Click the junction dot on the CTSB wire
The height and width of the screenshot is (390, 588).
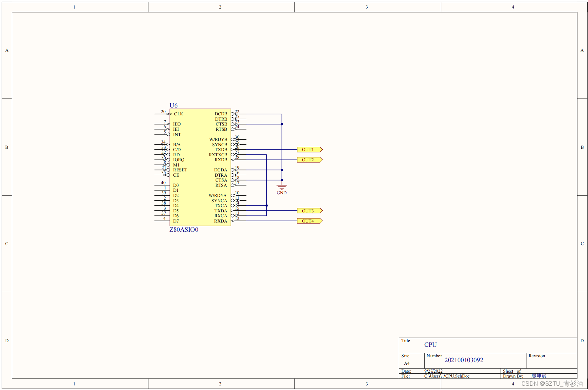(x=282, y=124)
